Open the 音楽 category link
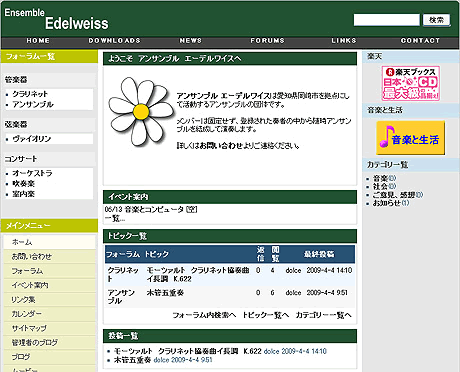This screenshot has height=372, width=460. click(x=380, y=178)
